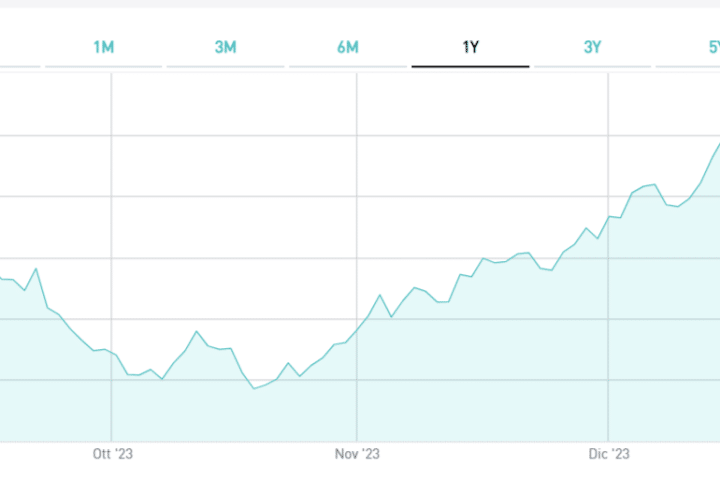Switch chart to 3M range
This screenshot has height=480, width=720.
pos(226,47)
